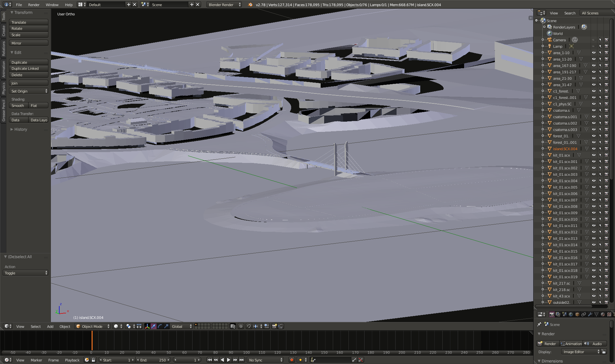This screenshot has width=615, height=364.
Task: Click the OpenGL render camera icon
Action: coord(274,326)
